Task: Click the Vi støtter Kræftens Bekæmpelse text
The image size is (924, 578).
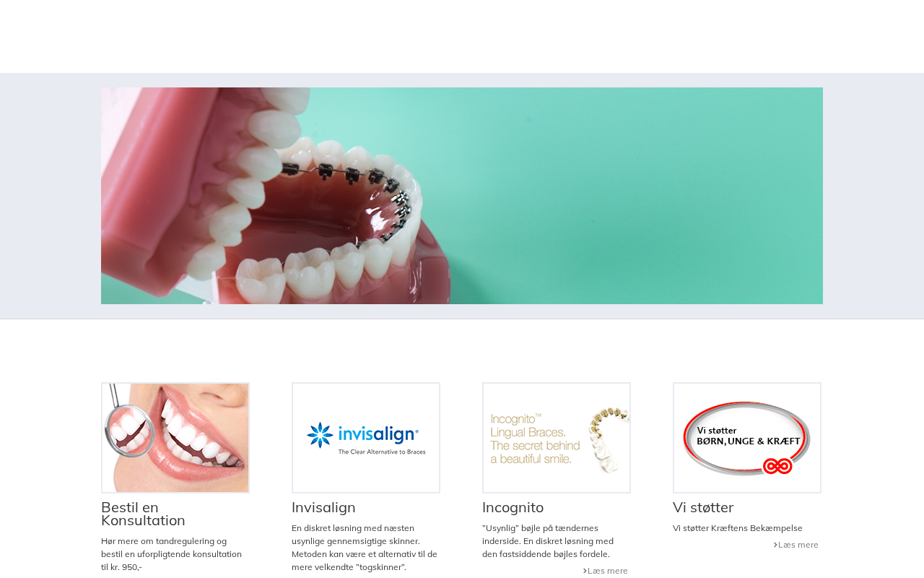Action: (x=738, y=528)
